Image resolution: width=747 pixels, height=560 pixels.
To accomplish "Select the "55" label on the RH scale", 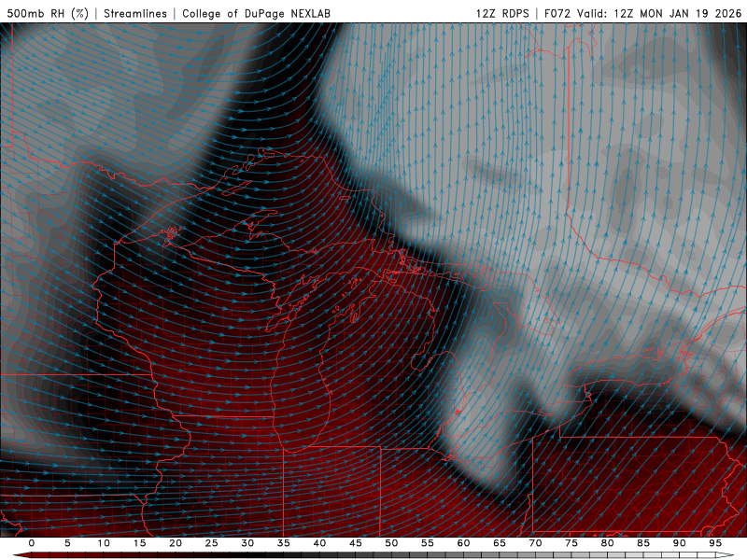I will click(428, 543).
